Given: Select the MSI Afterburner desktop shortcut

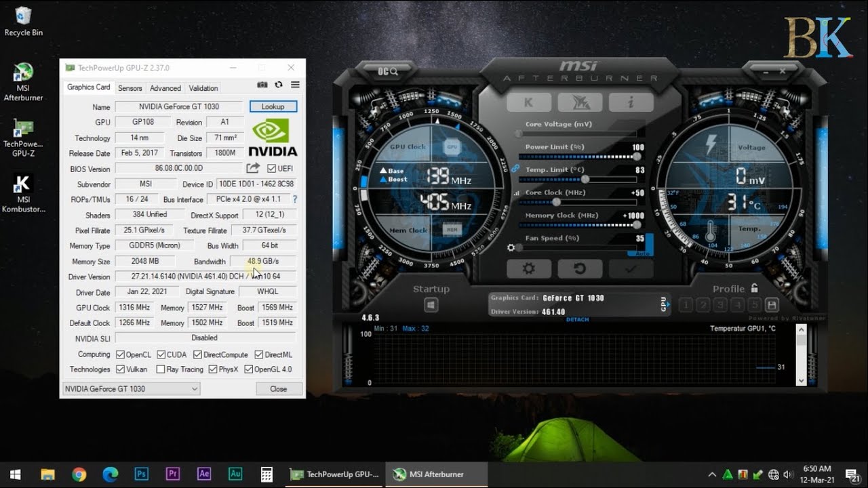Looking at the screenshot, I should (24, 82).
